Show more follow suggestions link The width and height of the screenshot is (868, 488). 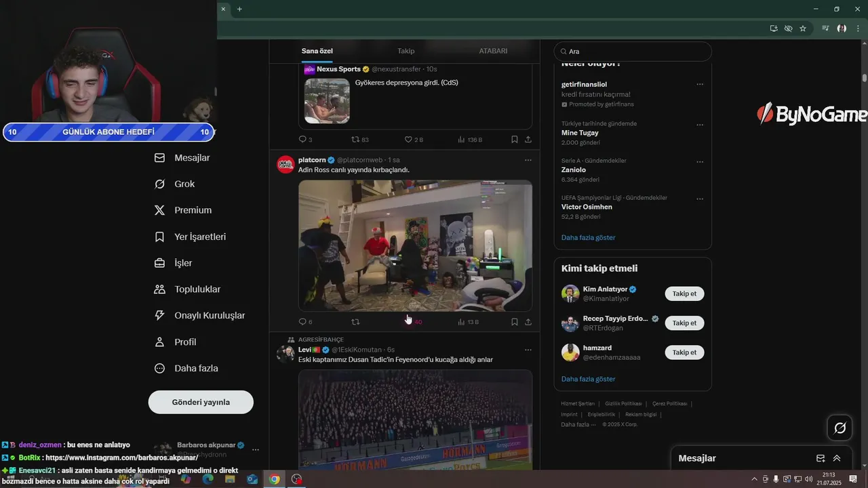click(589, 379)
